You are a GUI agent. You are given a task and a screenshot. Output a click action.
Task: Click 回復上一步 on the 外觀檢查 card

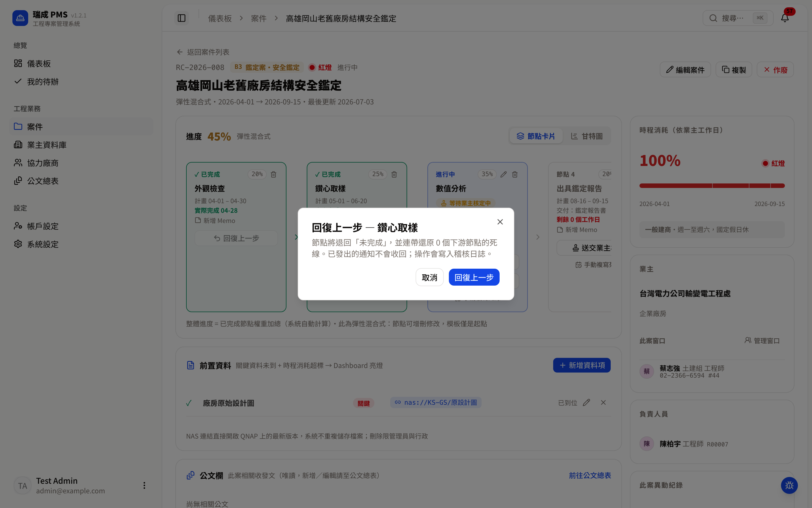(236, 238)
